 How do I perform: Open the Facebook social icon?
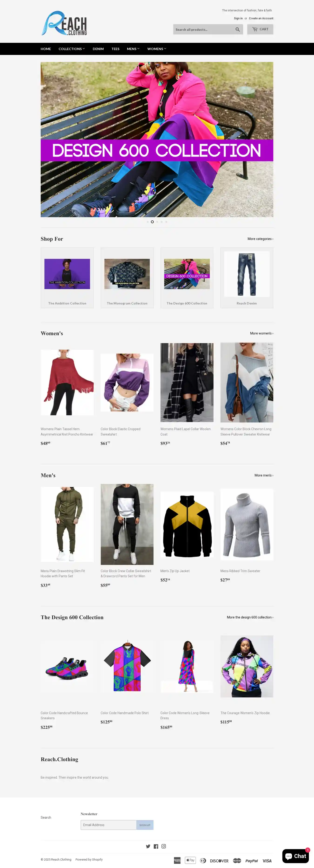coord(156,846)
